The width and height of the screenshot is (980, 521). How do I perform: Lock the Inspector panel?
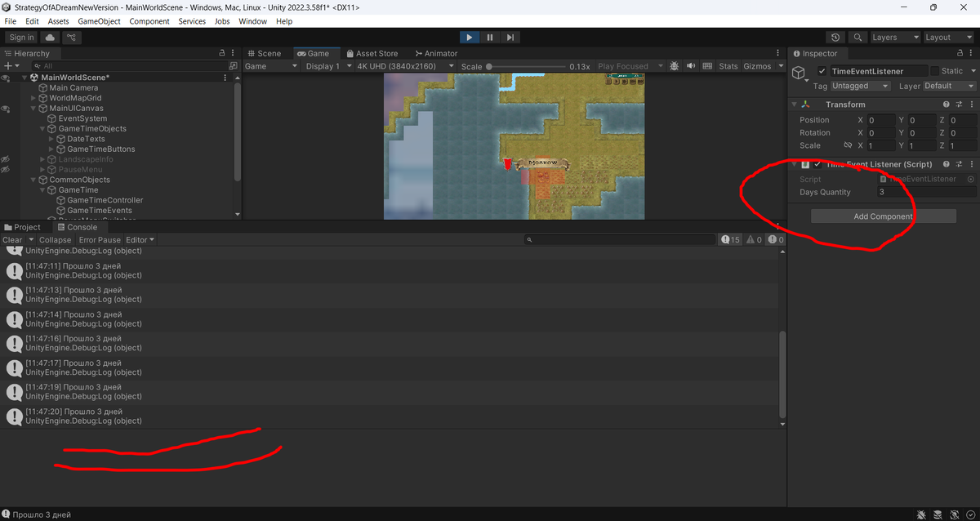[960, 53]
